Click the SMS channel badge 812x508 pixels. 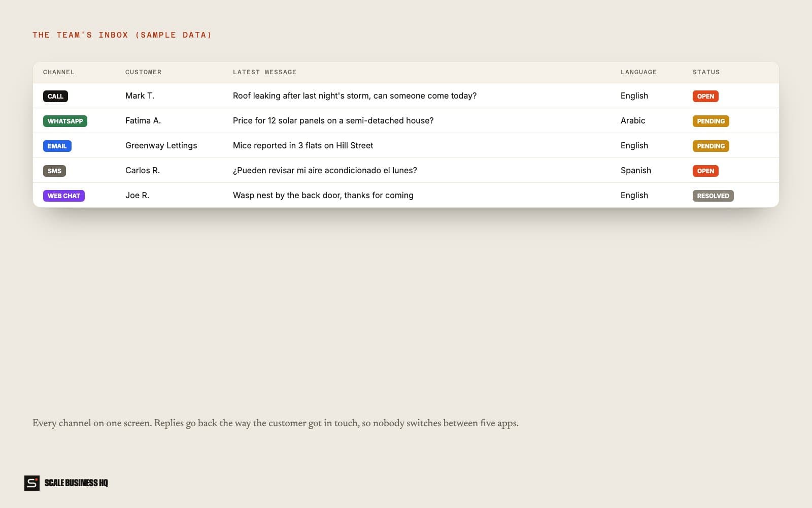pyautogui.click(x=54, y=171)
